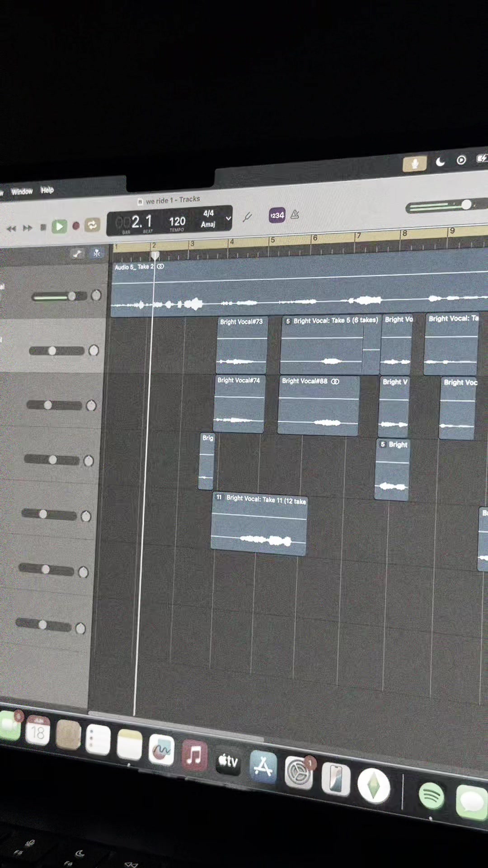Screen dimensions: 488x868
Task: Click the master volume slider knob
Action: (x=466, y=205)
